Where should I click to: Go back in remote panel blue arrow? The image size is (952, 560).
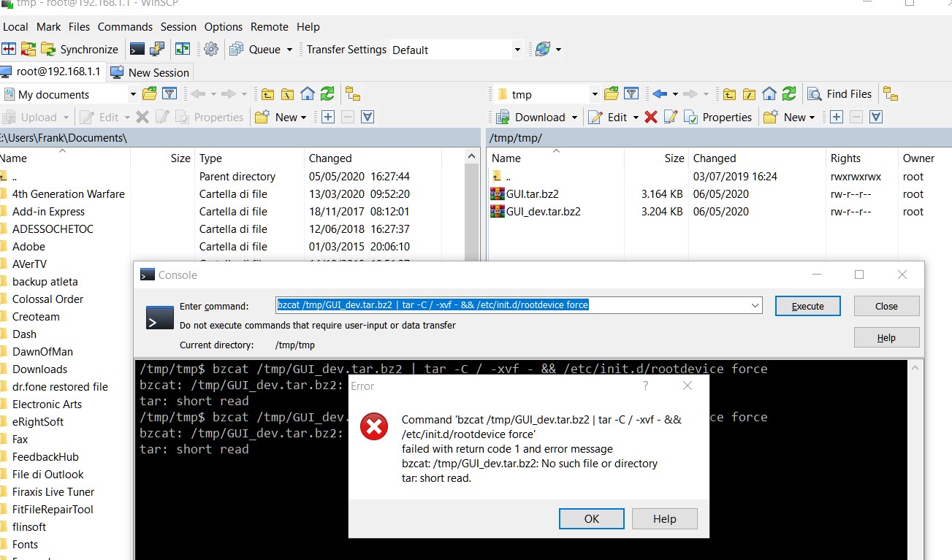660,93
